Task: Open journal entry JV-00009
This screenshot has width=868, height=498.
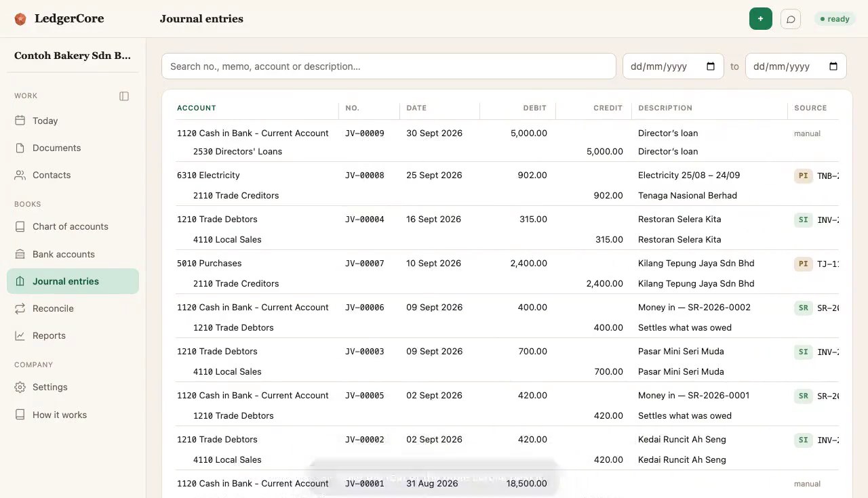Action: click(x=365, y=133)
